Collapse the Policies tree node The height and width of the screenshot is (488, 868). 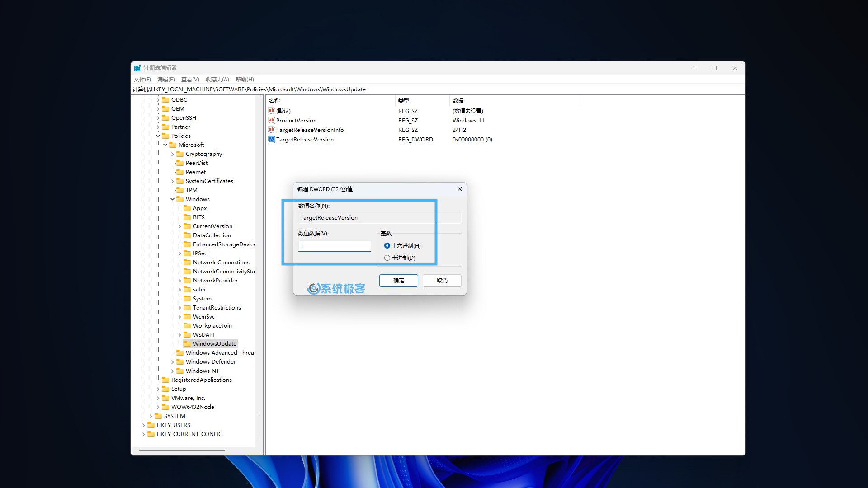pos(158,136)
